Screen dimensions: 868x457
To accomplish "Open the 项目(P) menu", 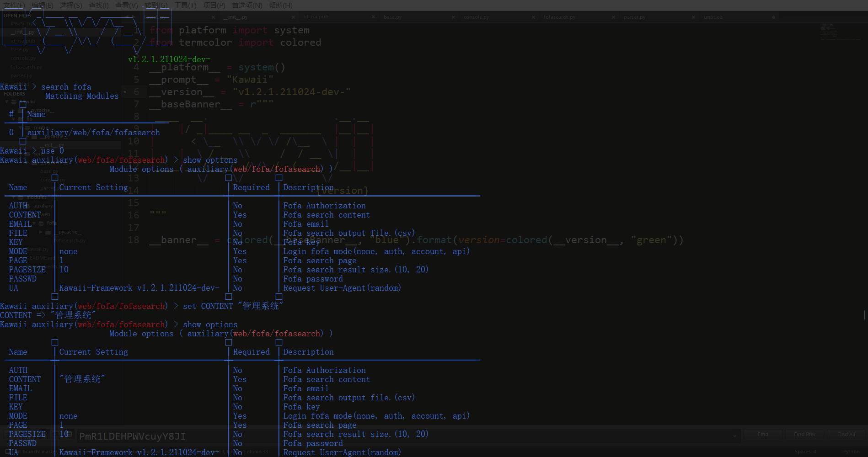I will (x=214, y=5).
